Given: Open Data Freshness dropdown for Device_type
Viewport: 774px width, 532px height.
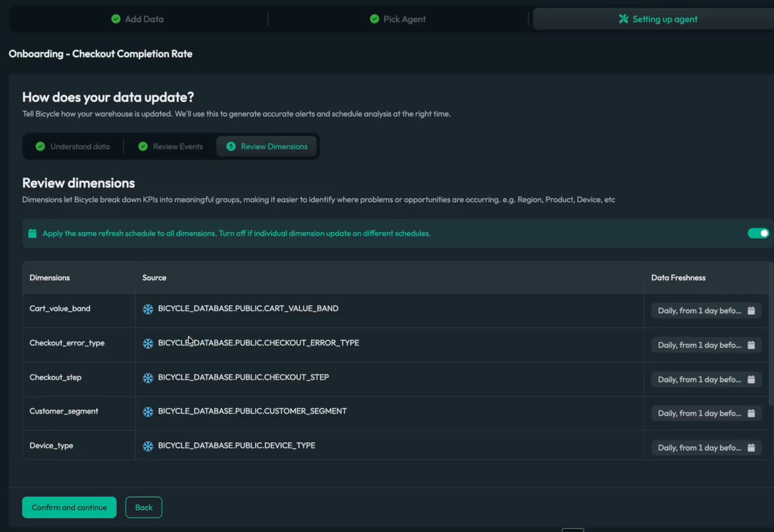Looking at the screenshot, I should 707,448.
